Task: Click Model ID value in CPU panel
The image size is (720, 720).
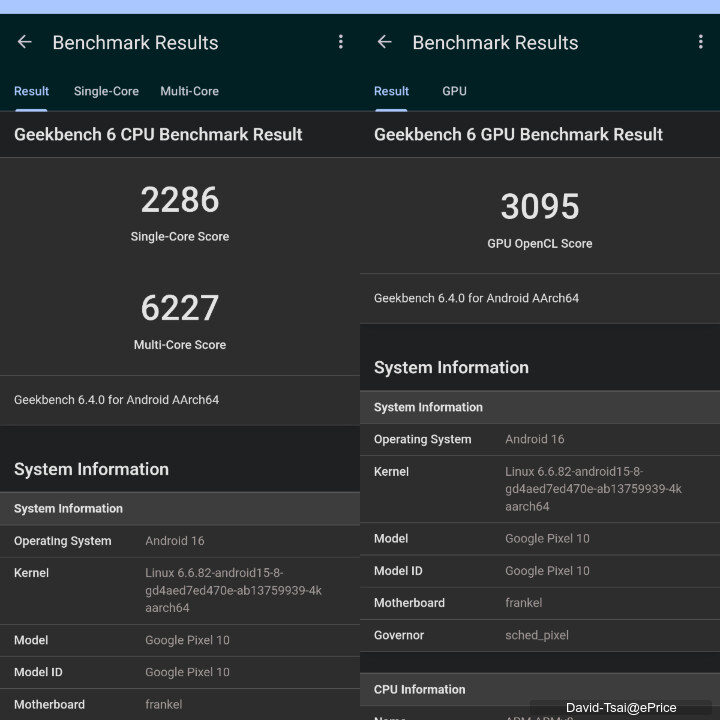Action: click(187, 672)
